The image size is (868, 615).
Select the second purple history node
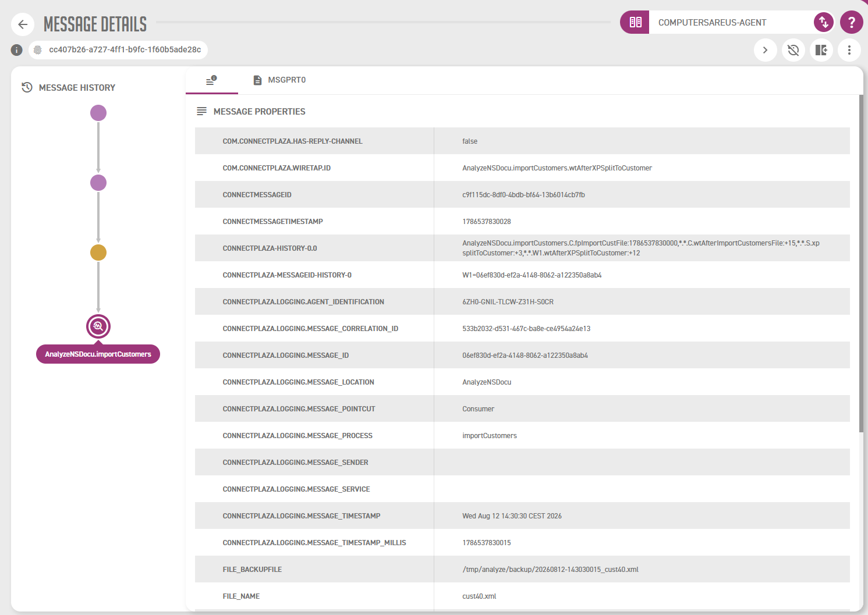coord(98,183)
